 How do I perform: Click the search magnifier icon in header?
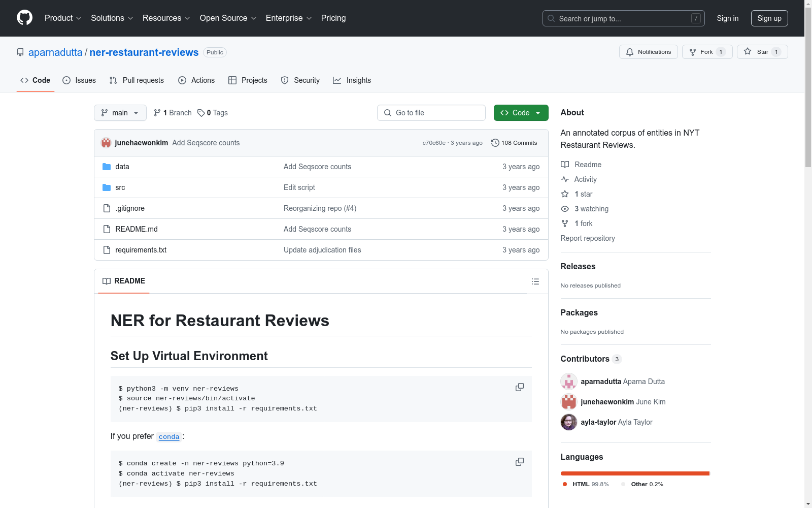pyautogui.click(x=551, y=18)
